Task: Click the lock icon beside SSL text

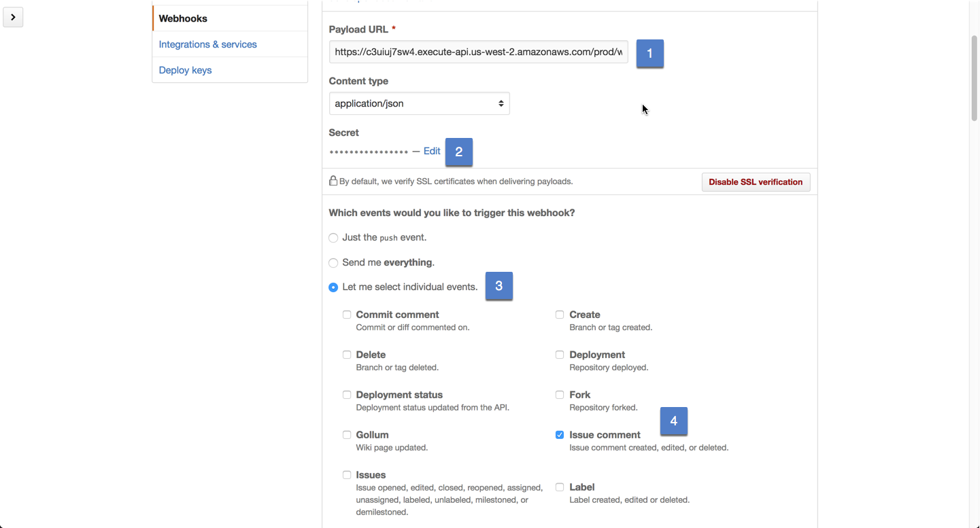Action: pyautogui.click(x=333, y=181)
